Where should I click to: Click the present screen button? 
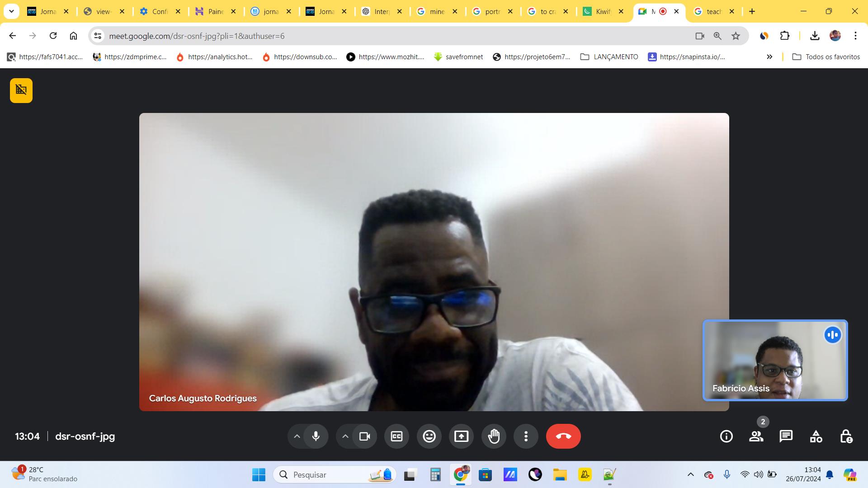(x=461, y=436)
